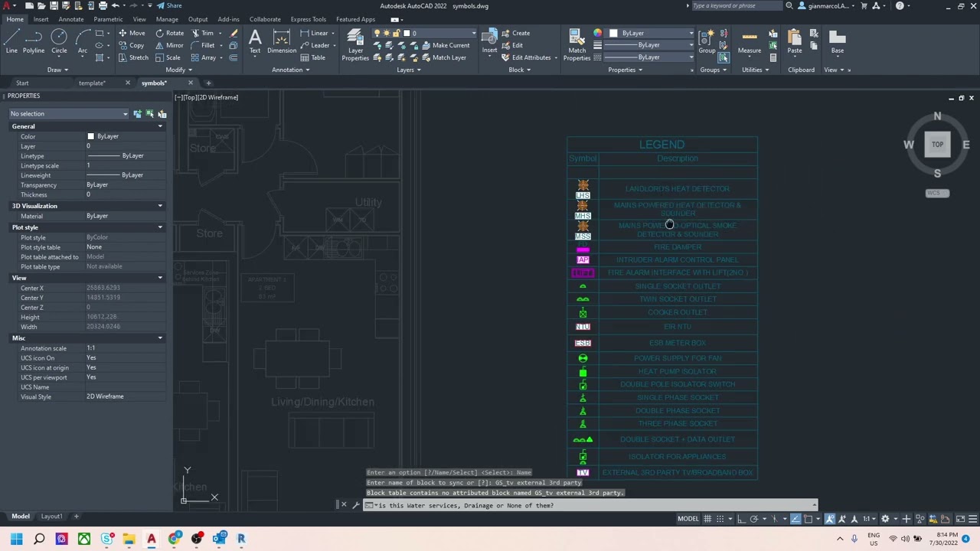The height and width of the screenshot is (551, 980).
Task: Toggle PICKADD button in Properties palette
Action: (138, 114)
